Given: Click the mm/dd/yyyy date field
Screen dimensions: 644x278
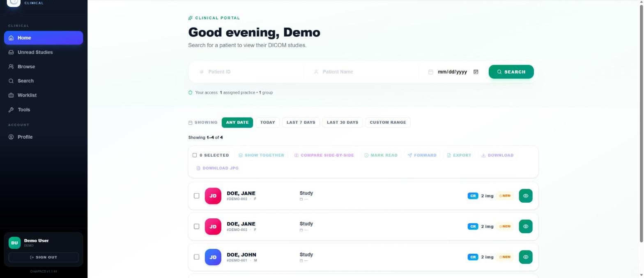Looking at the screenshot, I should [x=453, y=72].
